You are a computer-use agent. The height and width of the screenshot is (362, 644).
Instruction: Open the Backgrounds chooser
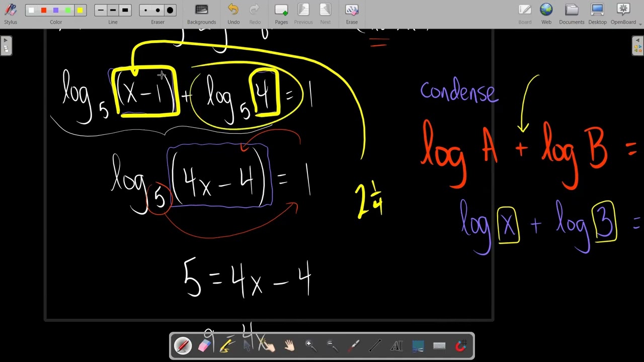coord(201,14)
